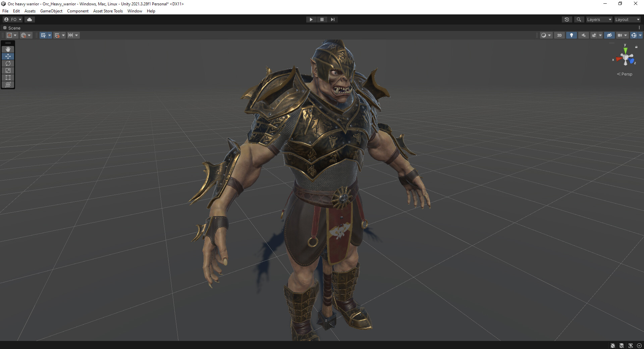Activate the Rotate tool
The height and width of the screenshot is (349, 644).
[8, 63]
